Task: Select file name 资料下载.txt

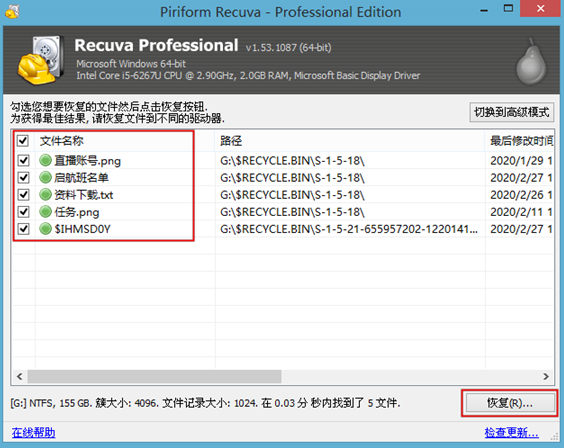Action: 84,195
